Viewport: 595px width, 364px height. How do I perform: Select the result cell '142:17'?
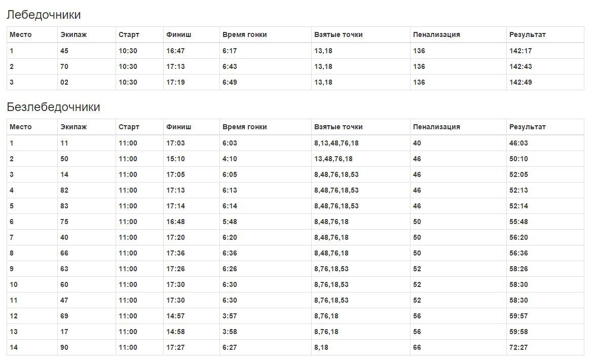(520, 51)
